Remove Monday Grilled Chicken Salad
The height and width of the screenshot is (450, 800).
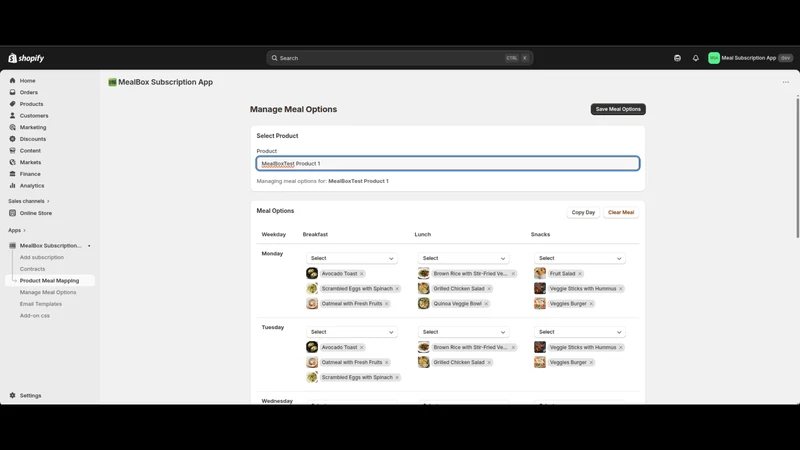point(489,289)
